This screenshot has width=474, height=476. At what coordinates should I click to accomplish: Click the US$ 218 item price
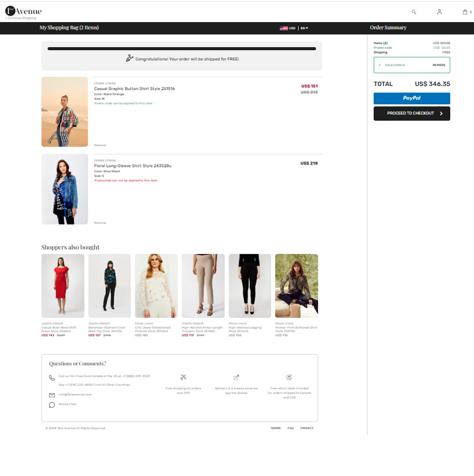pos(309,163)
